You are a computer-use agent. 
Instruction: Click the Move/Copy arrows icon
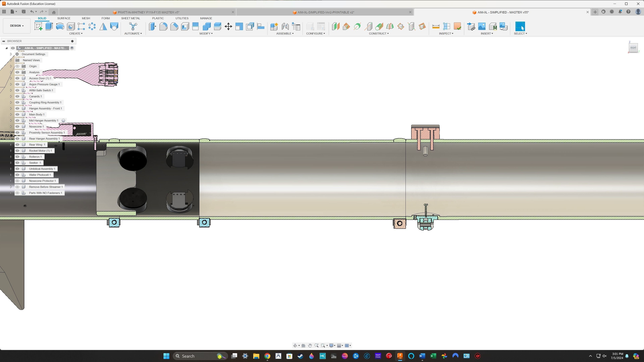coord(228,26)
